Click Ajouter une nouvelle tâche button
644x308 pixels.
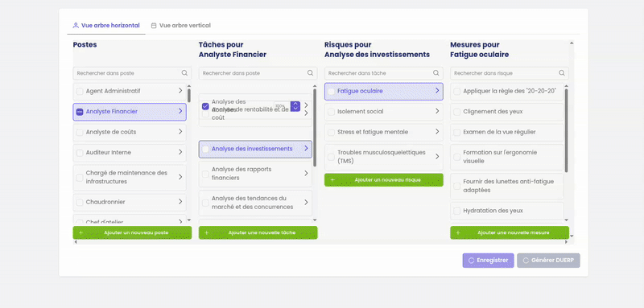click(x=258, y=232)
